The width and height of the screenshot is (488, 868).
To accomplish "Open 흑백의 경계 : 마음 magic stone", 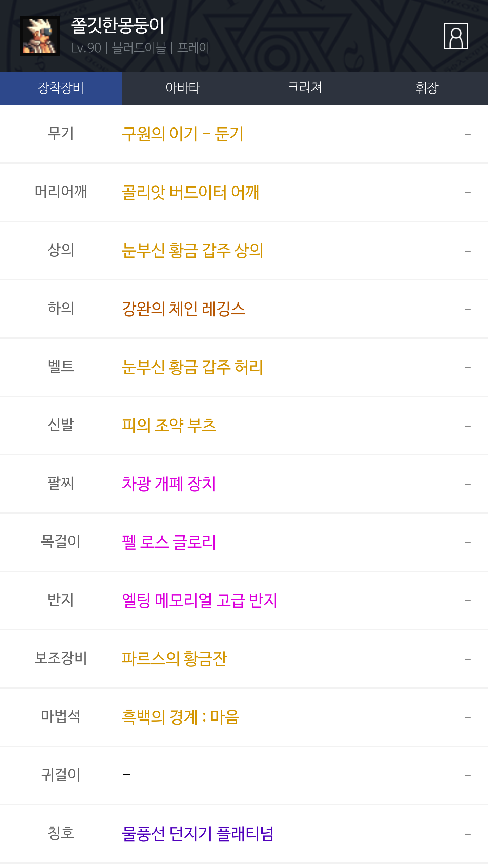I will pos(181,717).
